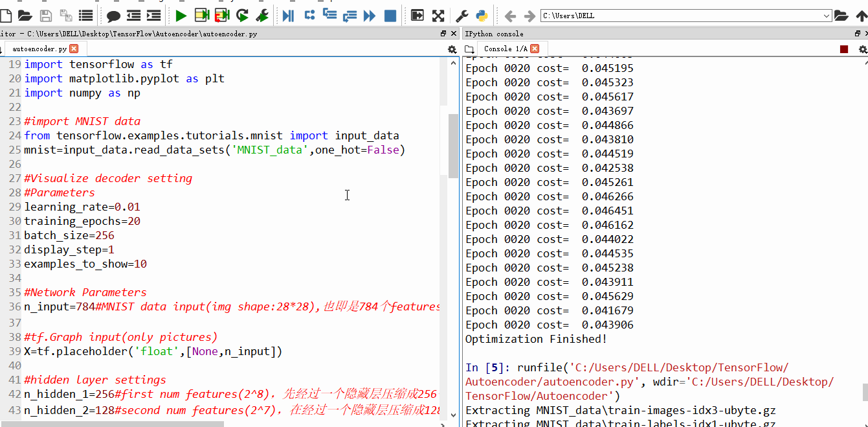Open run configuration settings

[x=262, y=16]
